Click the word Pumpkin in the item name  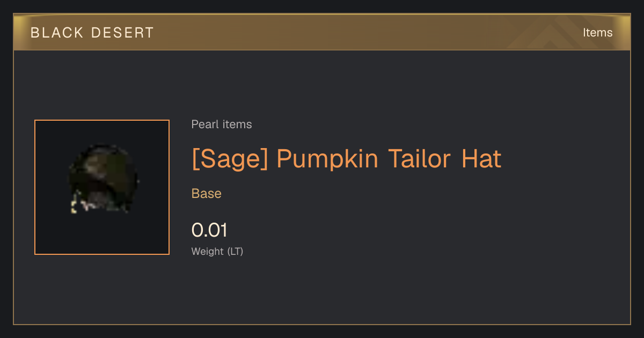click(327, 159)
